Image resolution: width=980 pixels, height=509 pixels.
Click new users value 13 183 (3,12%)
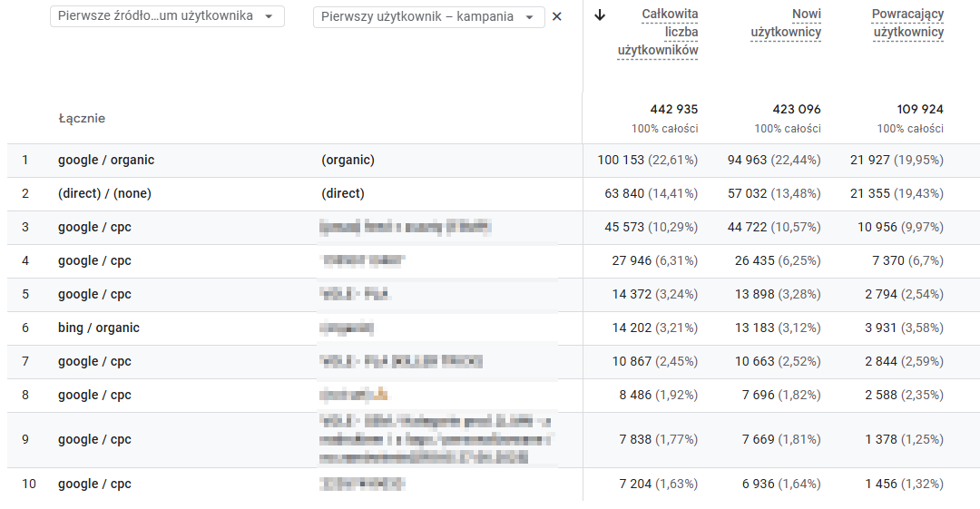click(x=778, y=328)
